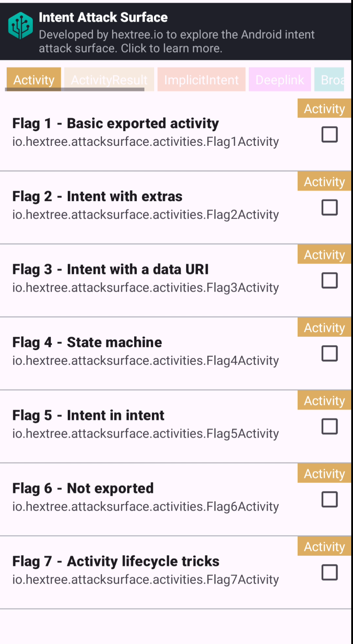Tick the Flag 2 checkbox
353x644 pixels.
click(x=330, y=207)
